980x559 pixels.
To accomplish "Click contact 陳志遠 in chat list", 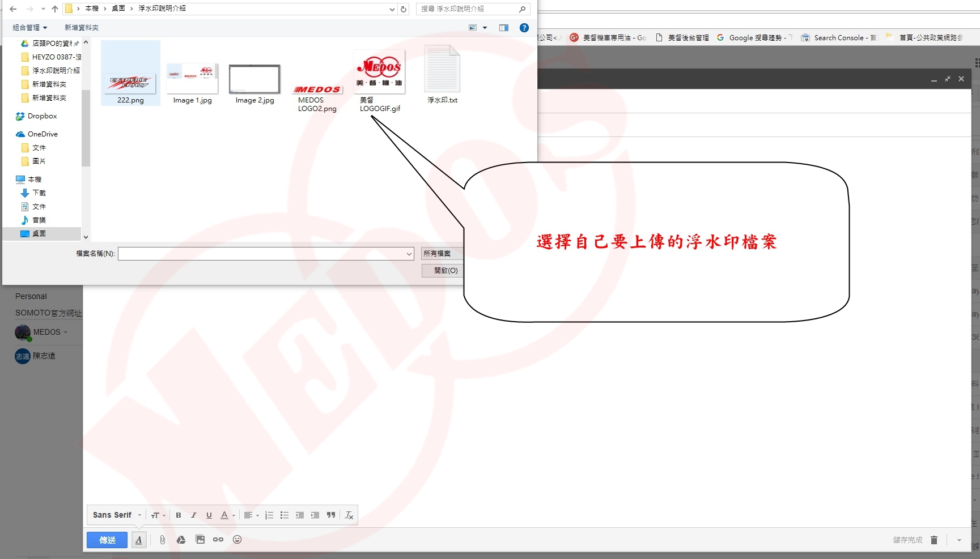I will 36,356.
